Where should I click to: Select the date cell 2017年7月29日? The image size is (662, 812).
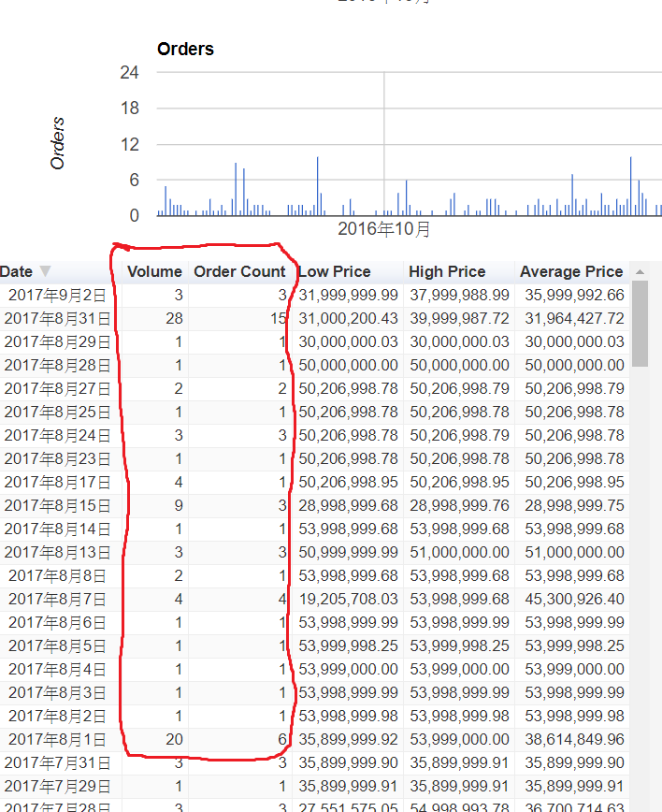[x=57, y=786]
